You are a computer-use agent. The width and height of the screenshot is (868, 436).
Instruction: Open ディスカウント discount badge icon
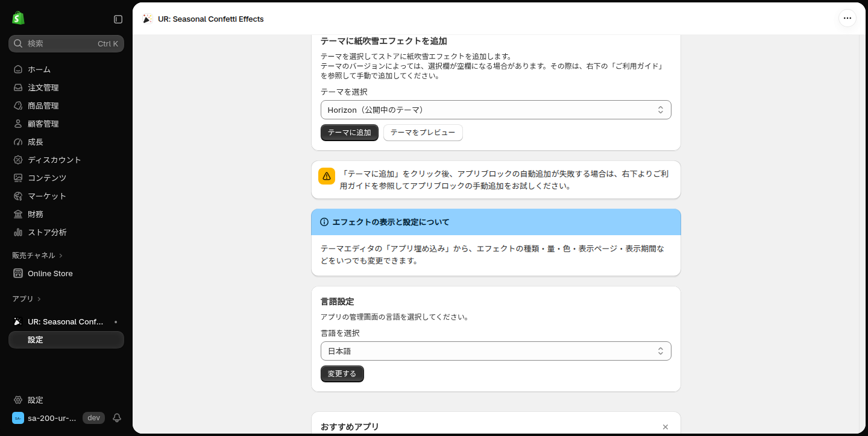pyautogui.click(x=18, y=160)
